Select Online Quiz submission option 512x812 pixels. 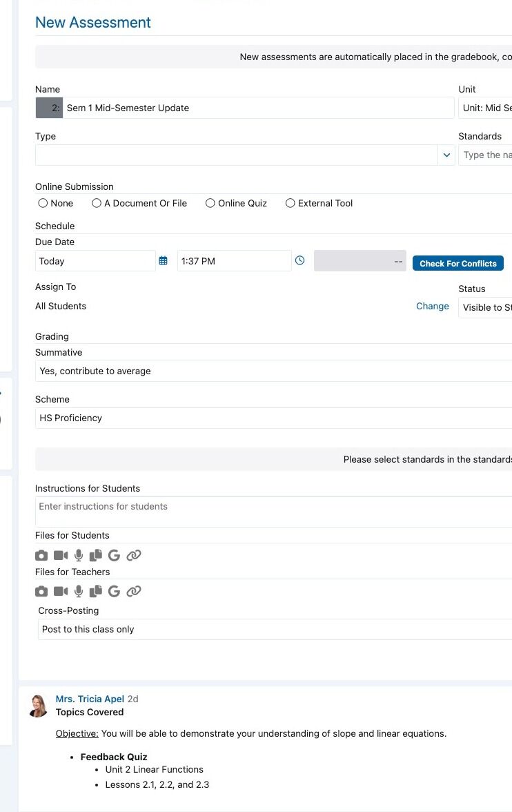pos(210,203)
